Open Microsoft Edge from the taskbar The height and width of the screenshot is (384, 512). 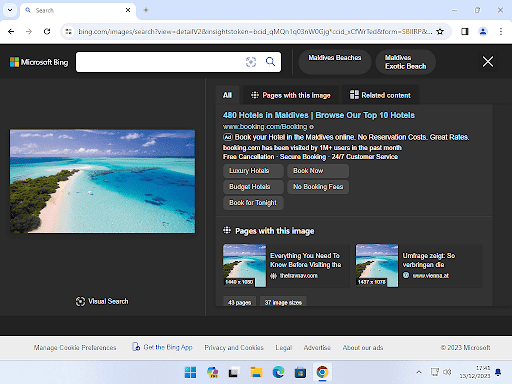(278, 372)
